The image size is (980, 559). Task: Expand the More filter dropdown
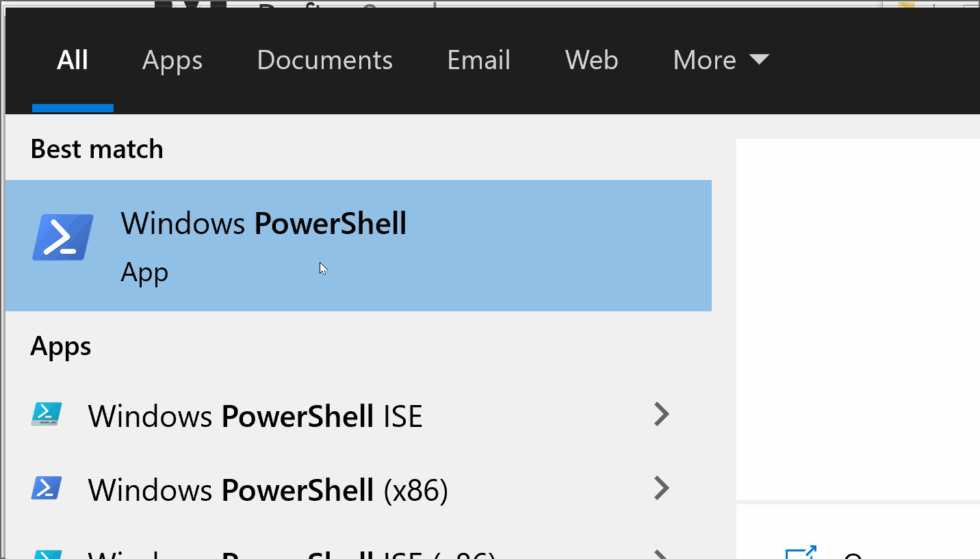point(721,60)
